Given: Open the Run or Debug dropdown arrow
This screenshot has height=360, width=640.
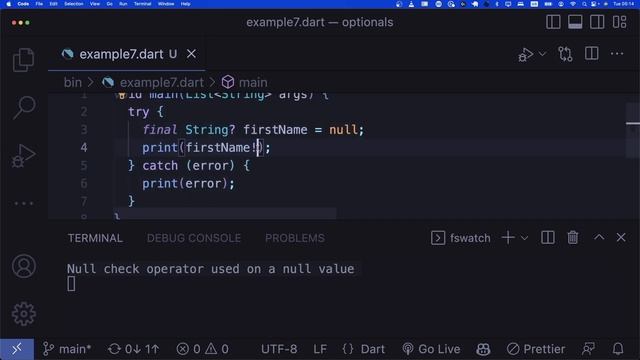Looking at the screenshot, I should pyautogui.click(x=542, y=54).
